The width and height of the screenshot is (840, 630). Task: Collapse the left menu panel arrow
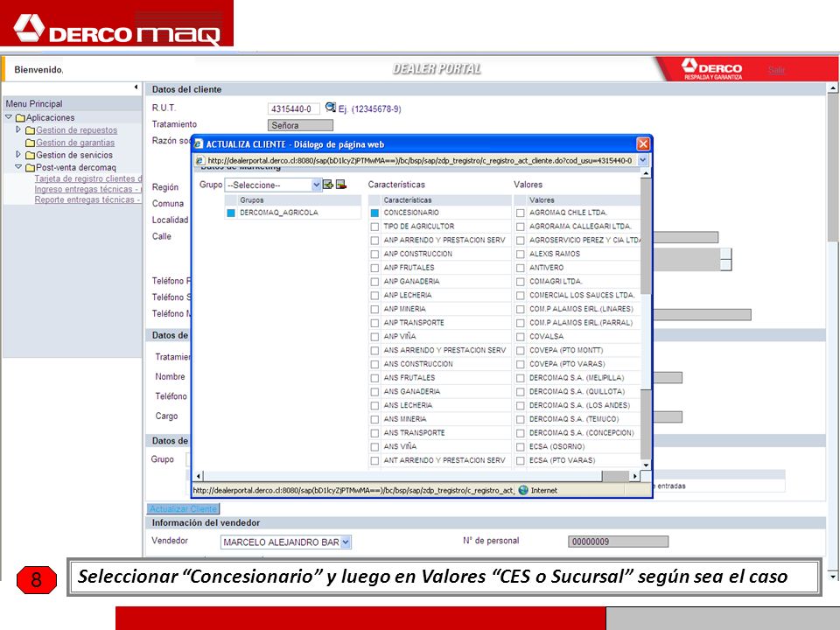pyautogui.click(x=136, y=87)
